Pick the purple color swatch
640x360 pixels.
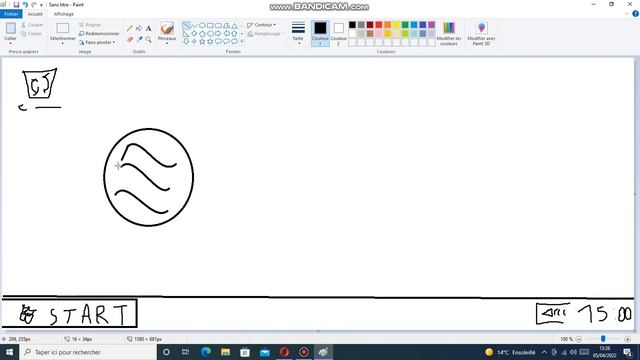(x=431, y=25)
